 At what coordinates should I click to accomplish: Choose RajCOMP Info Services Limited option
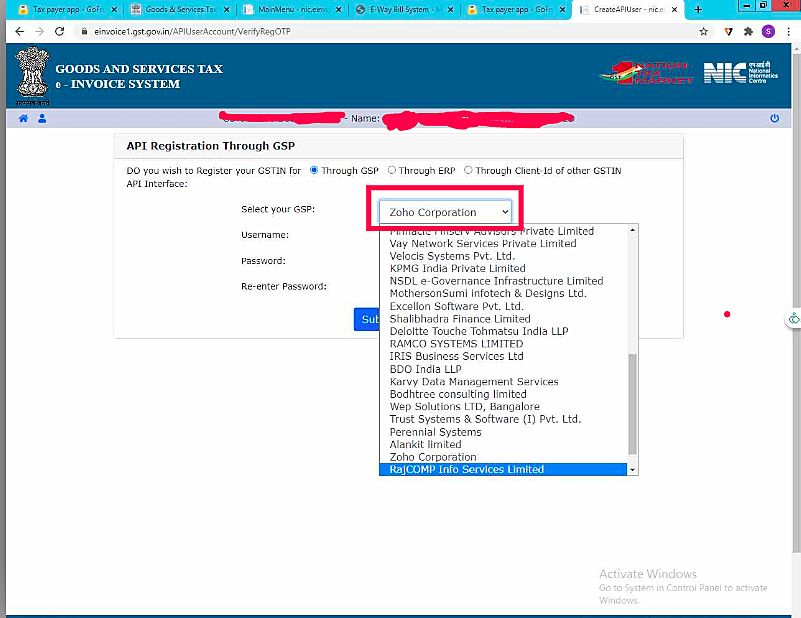click(x=503, y=469)
